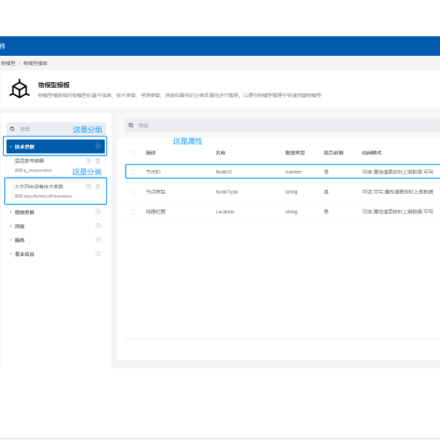Click the cube logo beside 物模型模板
This screenshot has height=440, width=440.
tap(20, 89)
